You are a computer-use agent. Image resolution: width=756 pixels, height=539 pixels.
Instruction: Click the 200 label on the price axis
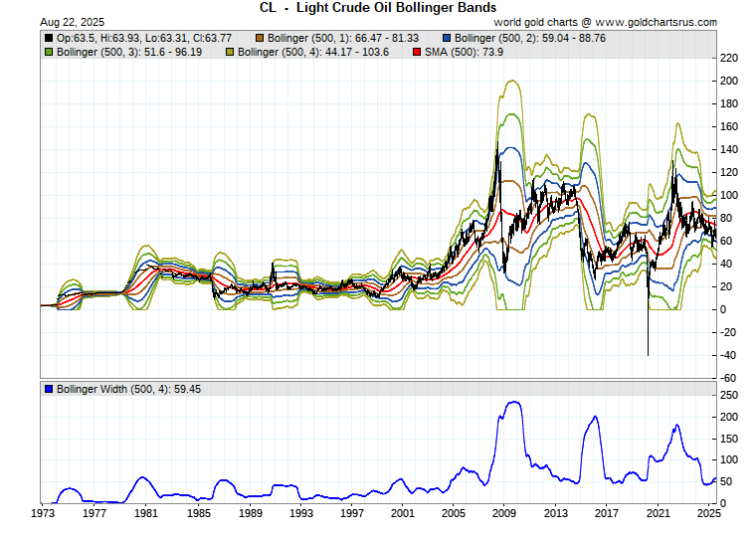[728, 81]
